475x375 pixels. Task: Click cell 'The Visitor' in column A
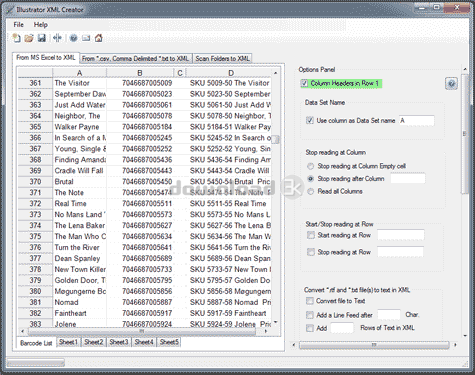[x=79, y=83]
